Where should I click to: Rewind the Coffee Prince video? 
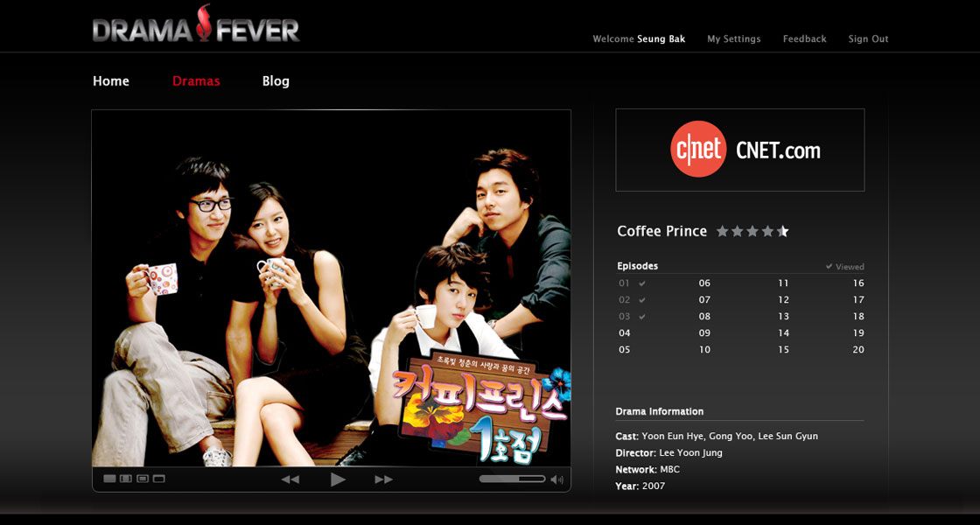coord(290,479)
